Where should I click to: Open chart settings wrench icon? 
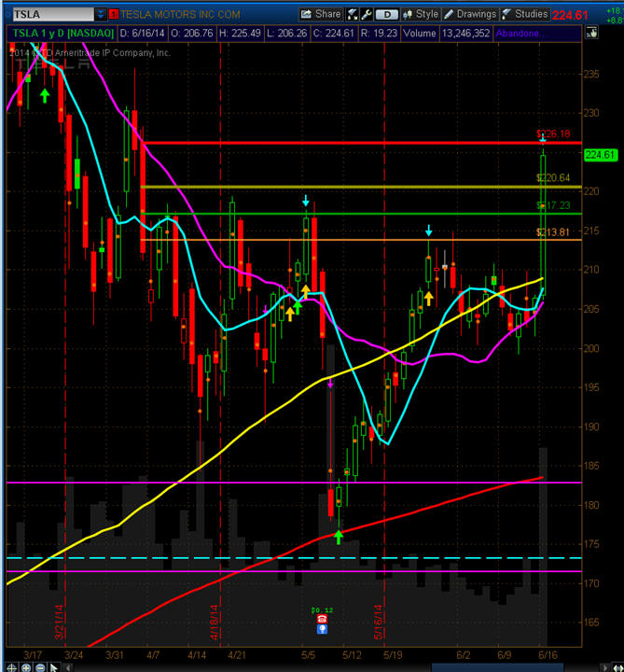tap(367, 15)
